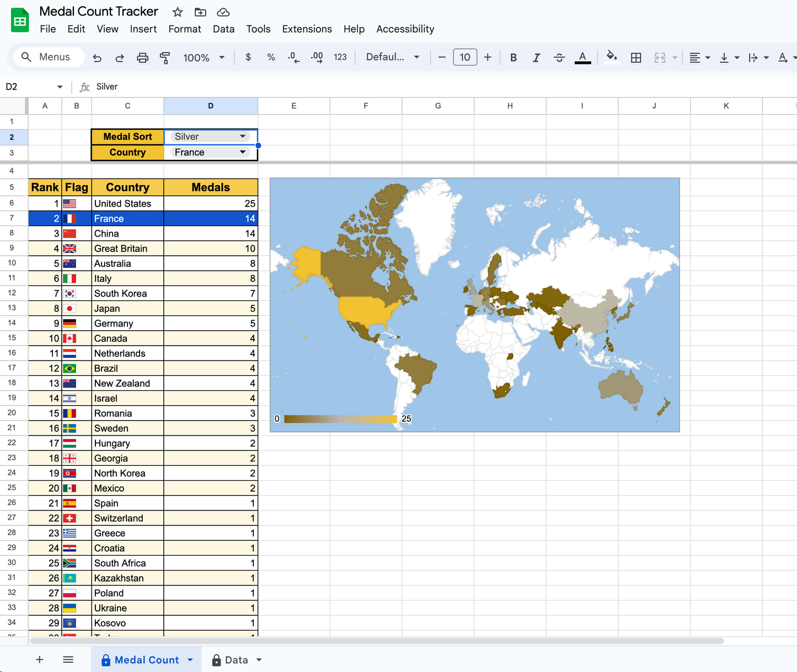Open the fill color picker
This screenshot has width=797, height=672.
[612, 57]
